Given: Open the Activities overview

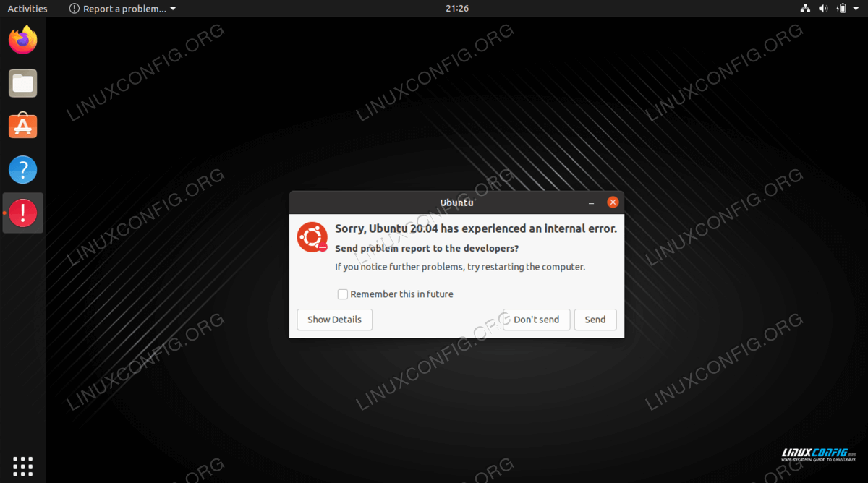Looking at the screenshot, I should (27, 9).
